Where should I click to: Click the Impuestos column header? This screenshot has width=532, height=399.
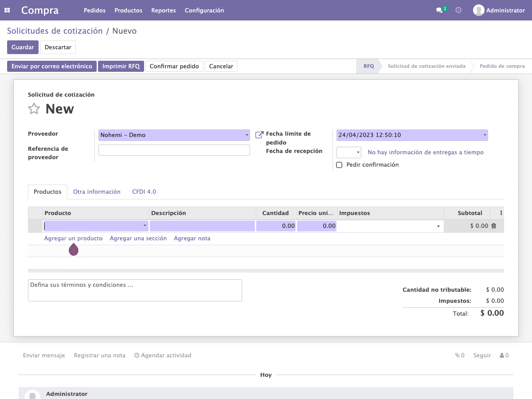pyautogui.click(x=391, y=213)
